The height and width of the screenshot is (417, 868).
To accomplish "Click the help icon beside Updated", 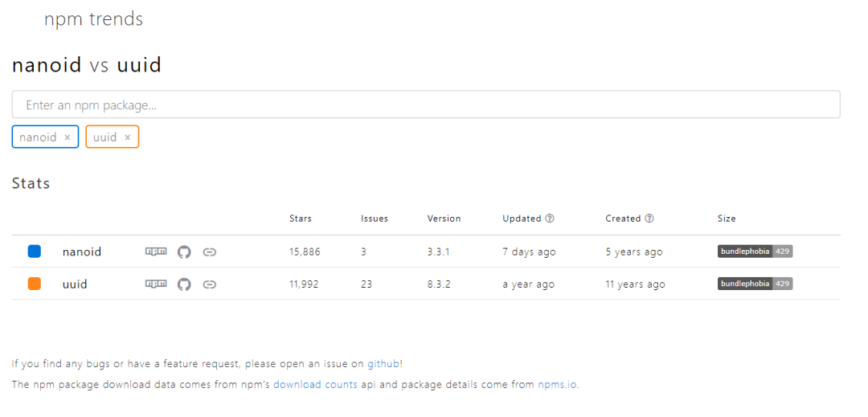I will point(550,219).
